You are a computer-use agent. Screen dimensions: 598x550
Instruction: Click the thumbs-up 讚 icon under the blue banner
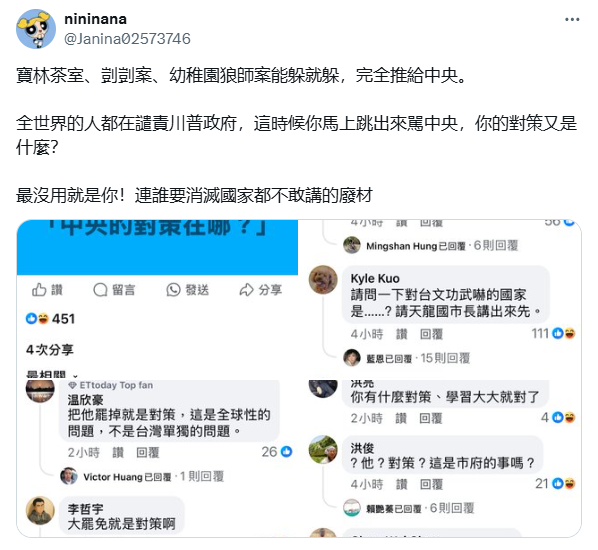(39, 290)
